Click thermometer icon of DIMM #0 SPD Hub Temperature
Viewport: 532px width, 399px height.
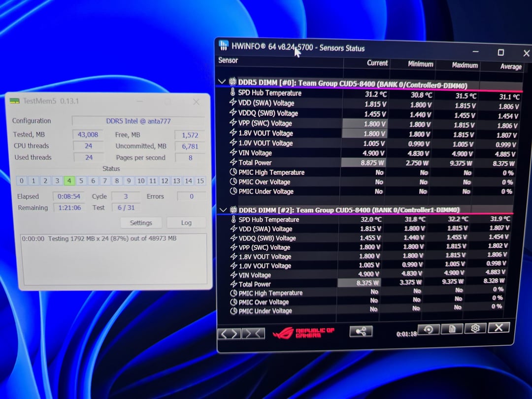233,92
